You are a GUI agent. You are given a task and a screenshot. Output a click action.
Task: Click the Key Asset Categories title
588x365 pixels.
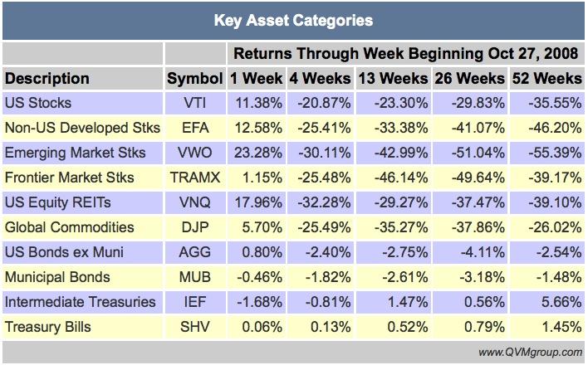pyautogui.click(x=293, y=19)
